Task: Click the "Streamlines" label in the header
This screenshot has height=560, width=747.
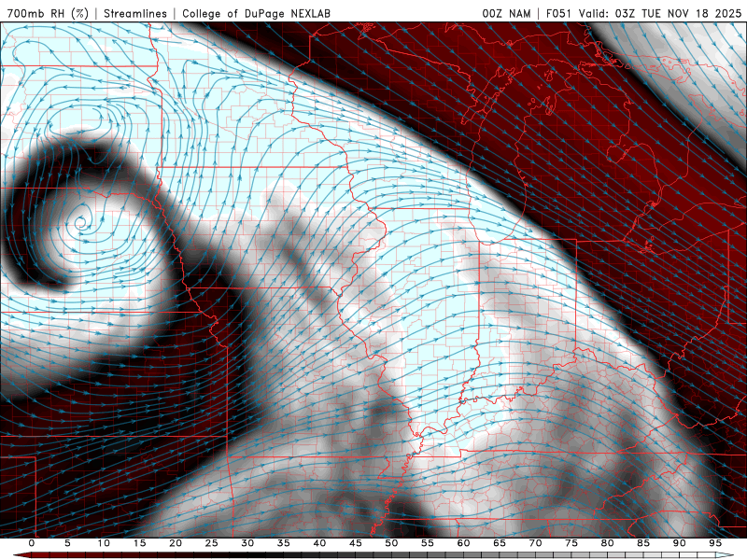Action: click(x=135, y=13)
